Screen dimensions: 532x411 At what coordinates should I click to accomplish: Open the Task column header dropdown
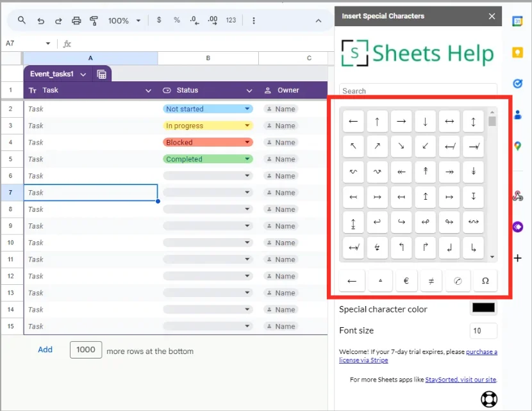tap(148, 90)
